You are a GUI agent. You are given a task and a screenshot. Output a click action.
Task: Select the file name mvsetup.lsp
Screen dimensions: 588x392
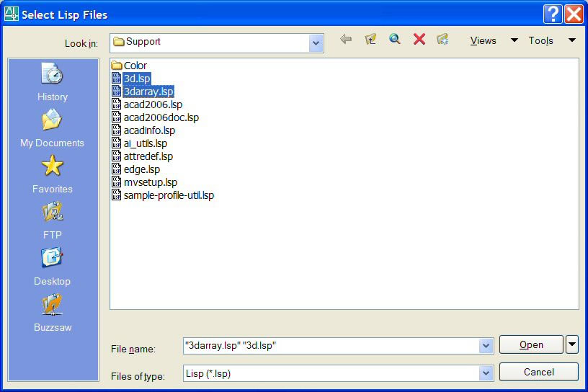[x=151, y=182]
